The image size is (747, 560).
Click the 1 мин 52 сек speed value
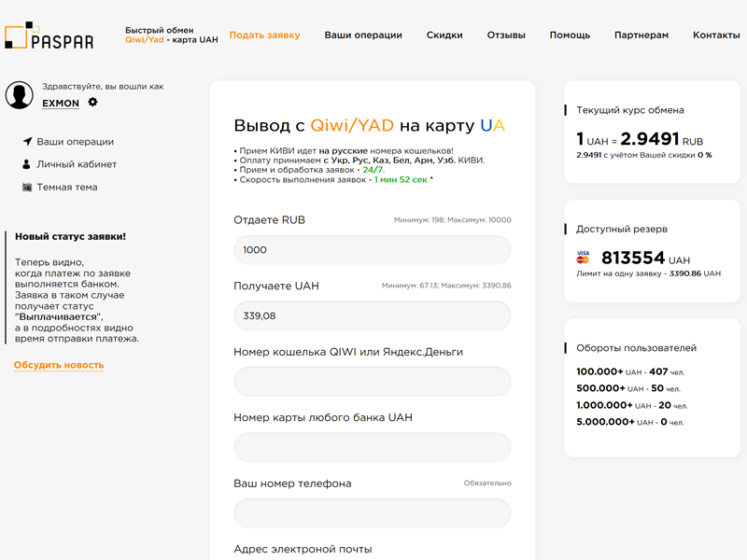point(401,179)
